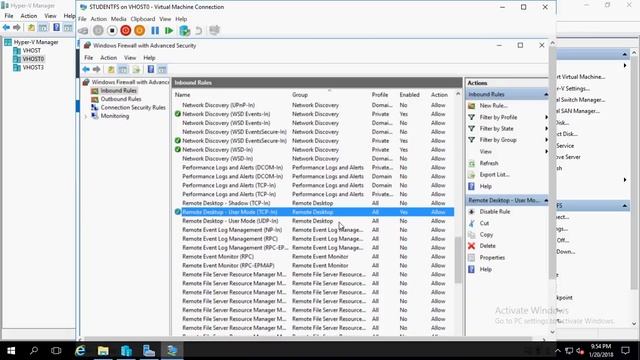
Task: Click Copy in the Actions pane
Action: tap(486, 235)
